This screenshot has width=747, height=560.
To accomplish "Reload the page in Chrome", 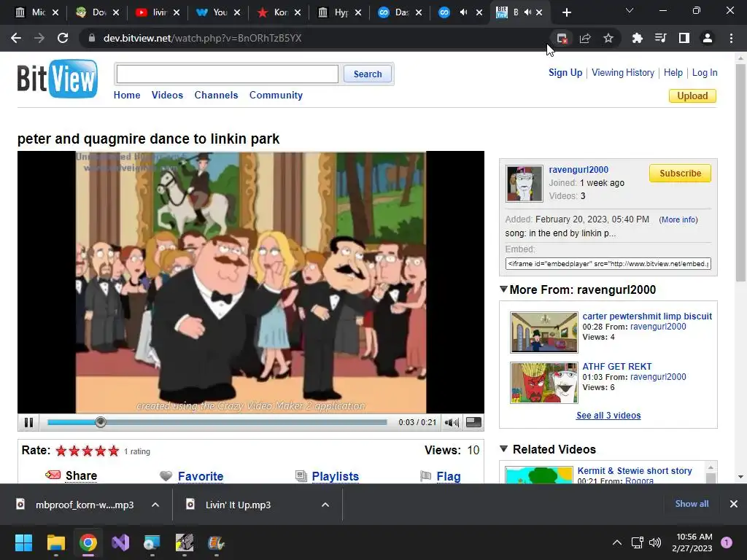I will 63,38.
